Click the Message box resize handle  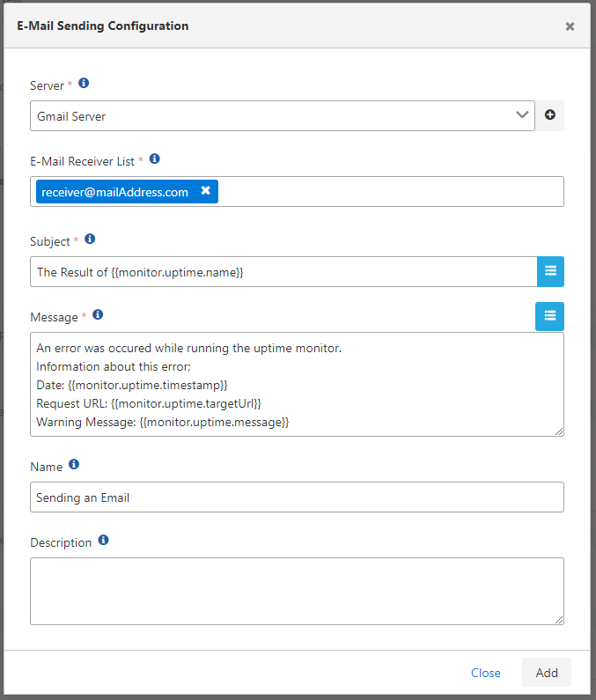click(559, 431)
